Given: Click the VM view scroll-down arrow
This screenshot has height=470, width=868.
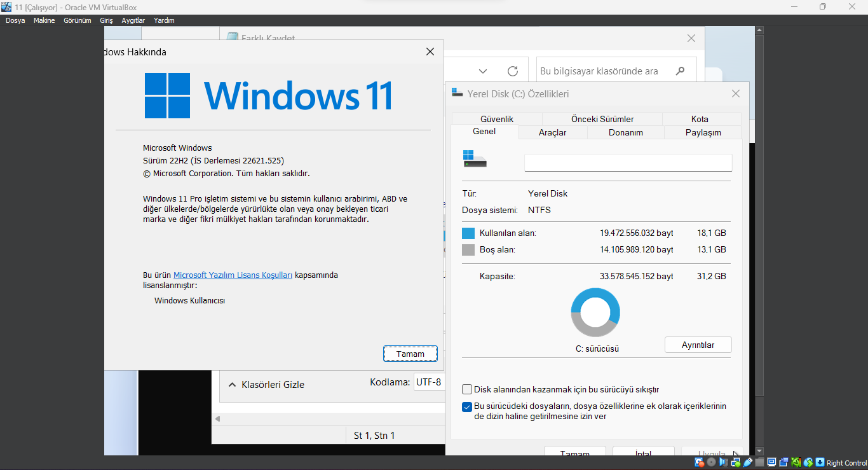Looking at the screenshot, I should point(759,450).
